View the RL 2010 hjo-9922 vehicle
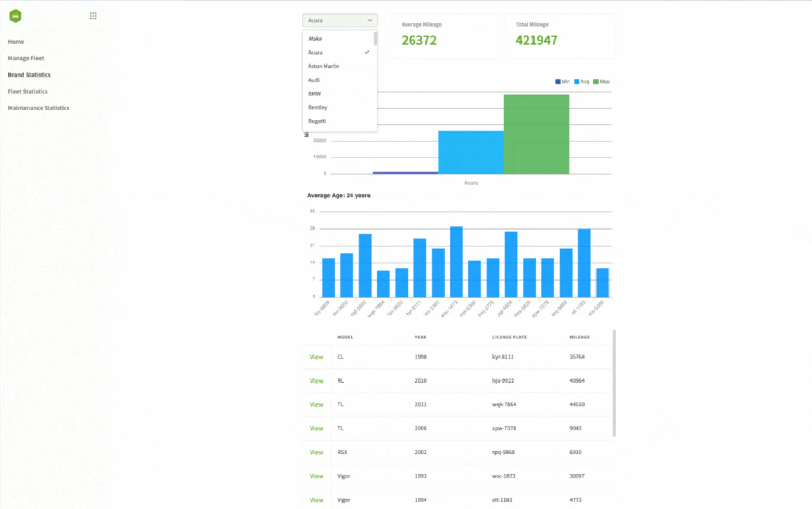Image resolution: width=812 pixels, height=509 pixels. pos(316,381)
